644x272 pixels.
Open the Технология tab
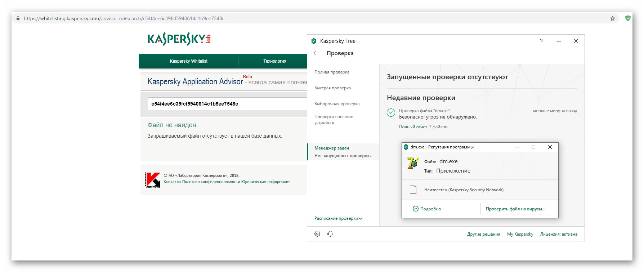click(274, 61)
